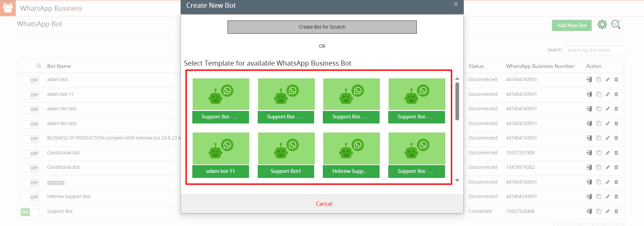644x226 pixels.
Task: Click the import icon for Hebrew Support Bot
Action: 589,196
